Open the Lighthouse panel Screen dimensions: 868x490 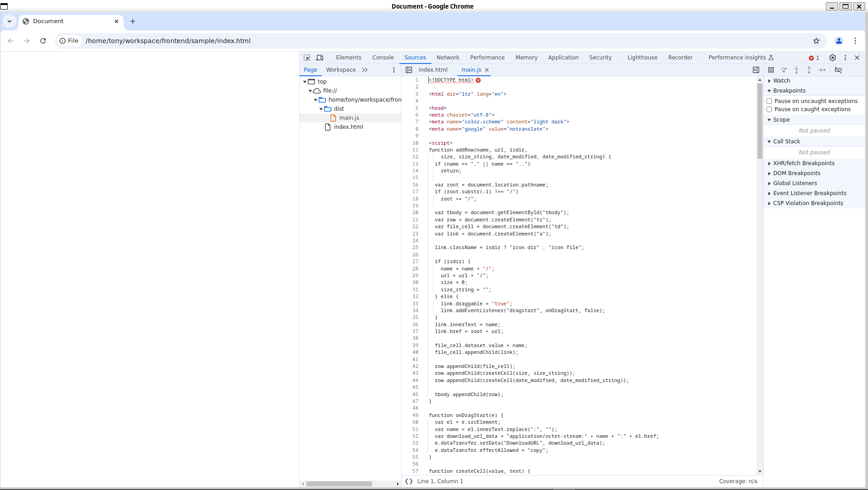click(642, 58)
